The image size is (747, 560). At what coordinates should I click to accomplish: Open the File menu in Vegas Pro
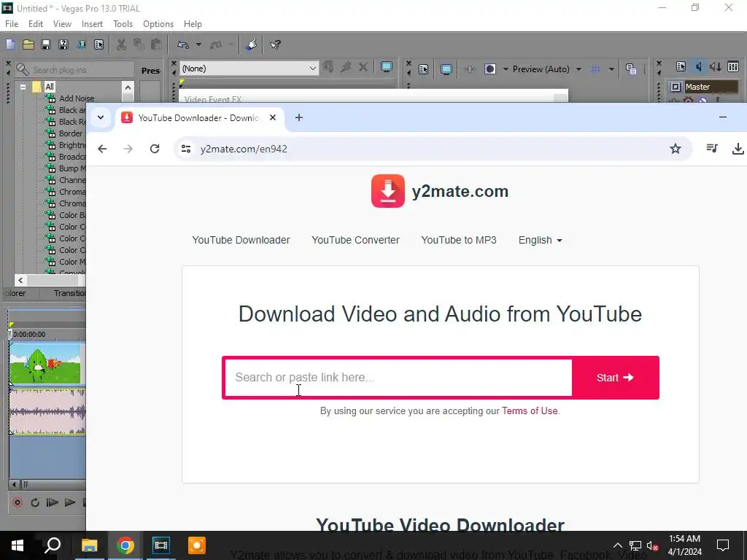point(12,24)
